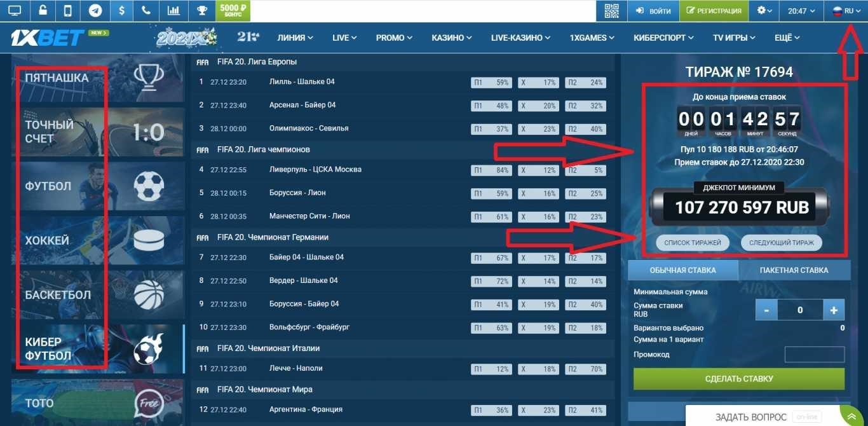Open the phone callback icon
This screenshot has width=868, height=426.
click(146, 11)
